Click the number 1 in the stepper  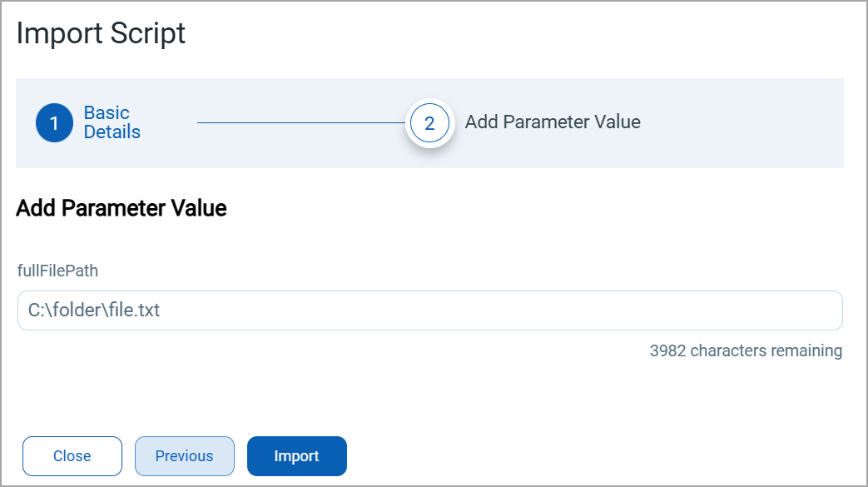point(54,123)
